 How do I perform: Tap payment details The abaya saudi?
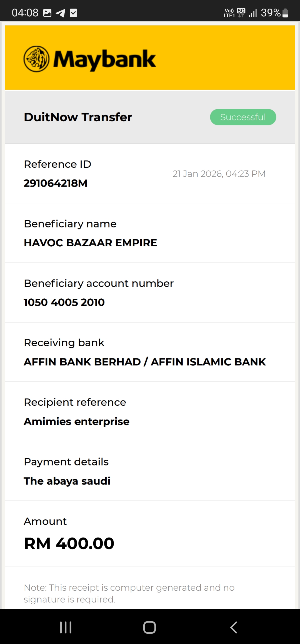67,481
